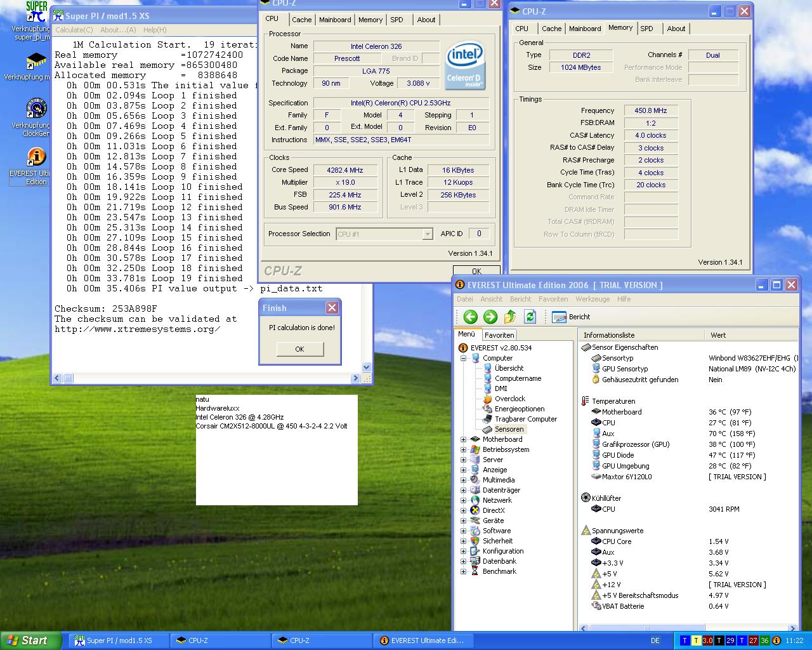Open the CPU chip desktop shortcut icon
The height and width of the screenshot is (650, 812).
click(x=36, y=62)
